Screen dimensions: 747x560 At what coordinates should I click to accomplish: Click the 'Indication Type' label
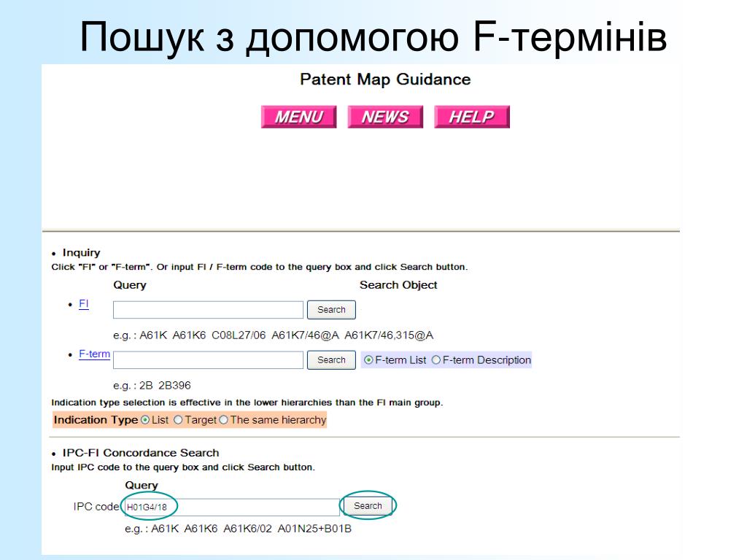tap(96, 420)
